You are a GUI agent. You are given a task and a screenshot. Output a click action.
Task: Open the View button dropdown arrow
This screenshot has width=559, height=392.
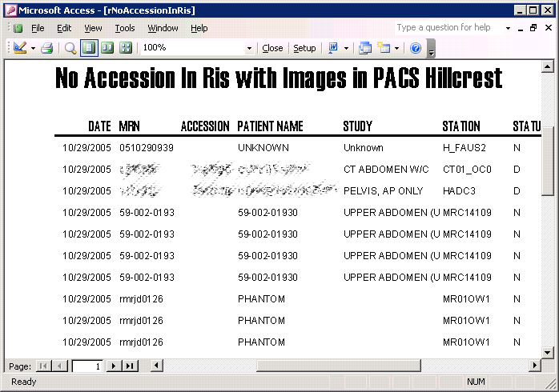pyautogui.click(x=33, y=48)
